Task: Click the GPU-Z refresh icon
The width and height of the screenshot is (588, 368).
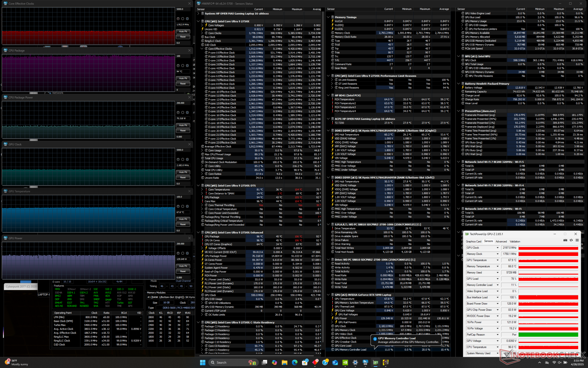Action: point(571,240)
